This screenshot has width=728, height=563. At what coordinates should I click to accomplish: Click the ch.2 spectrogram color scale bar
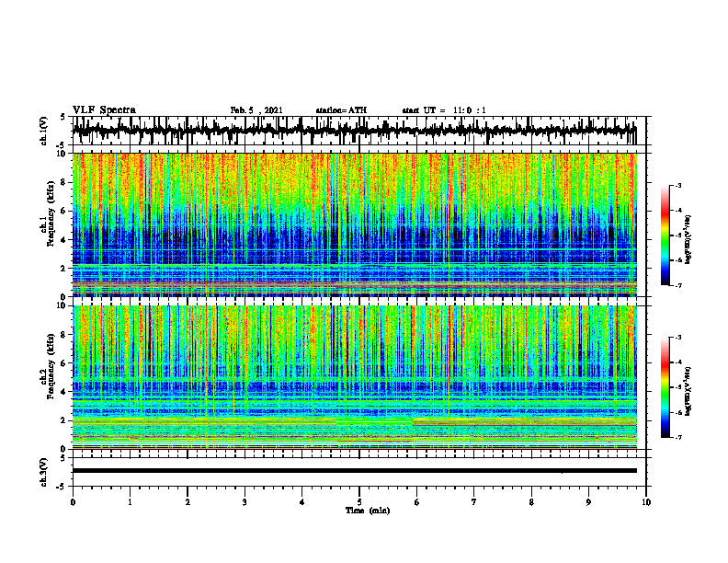pos(665,387)
